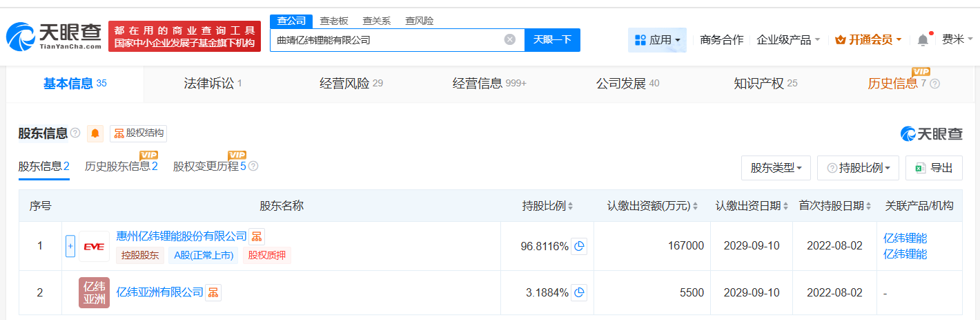Select the 经营风险 tab
This screenshot has height=320, width=980.
[351, 84]
